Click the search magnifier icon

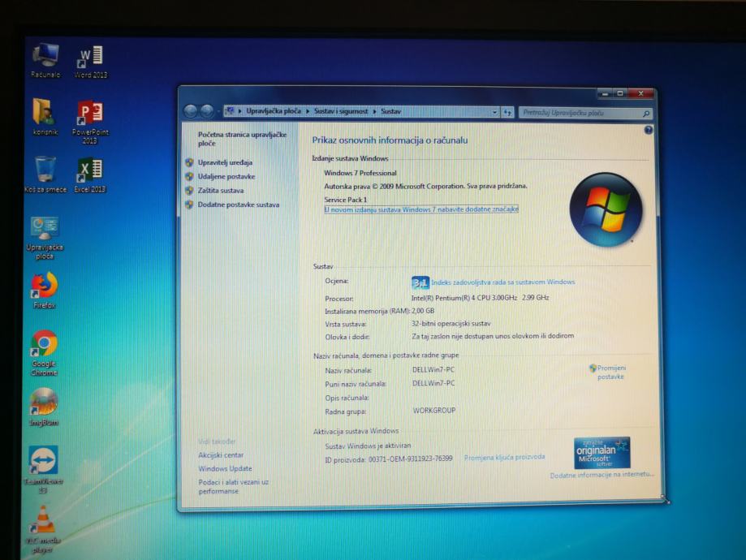coord(645,114)
